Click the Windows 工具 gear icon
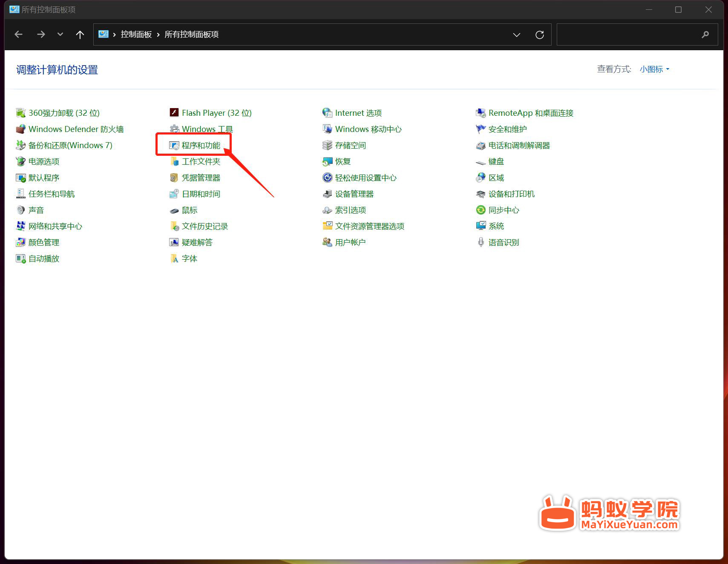 coord(174,129)
